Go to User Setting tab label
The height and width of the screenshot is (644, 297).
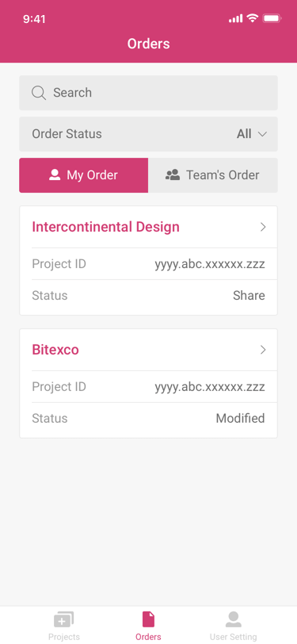(234, 637)
